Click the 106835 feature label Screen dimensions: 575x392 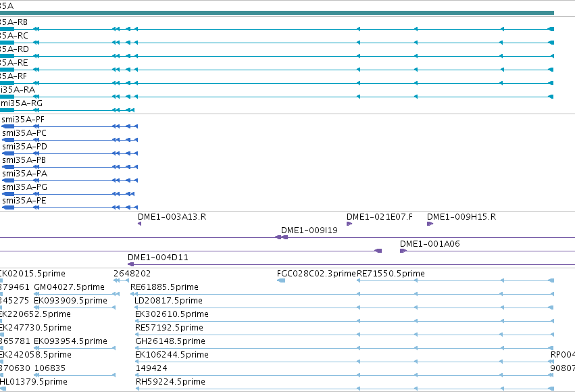tap(50, 368)
